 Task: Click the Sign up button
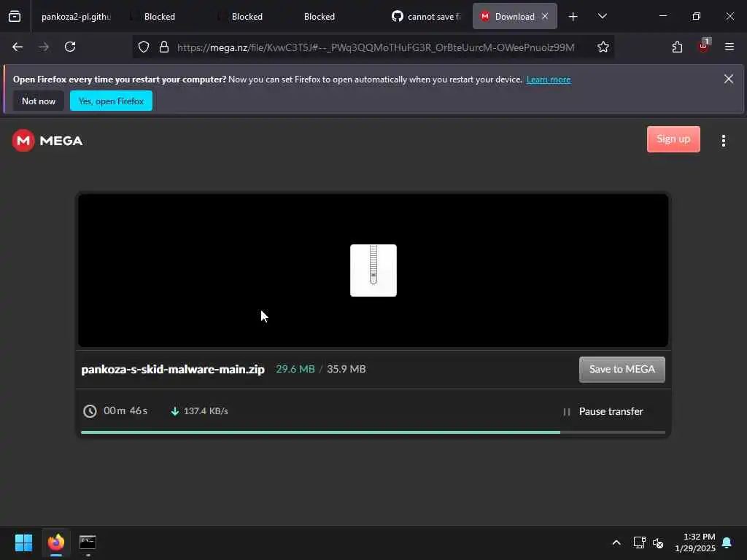point(673,139)
